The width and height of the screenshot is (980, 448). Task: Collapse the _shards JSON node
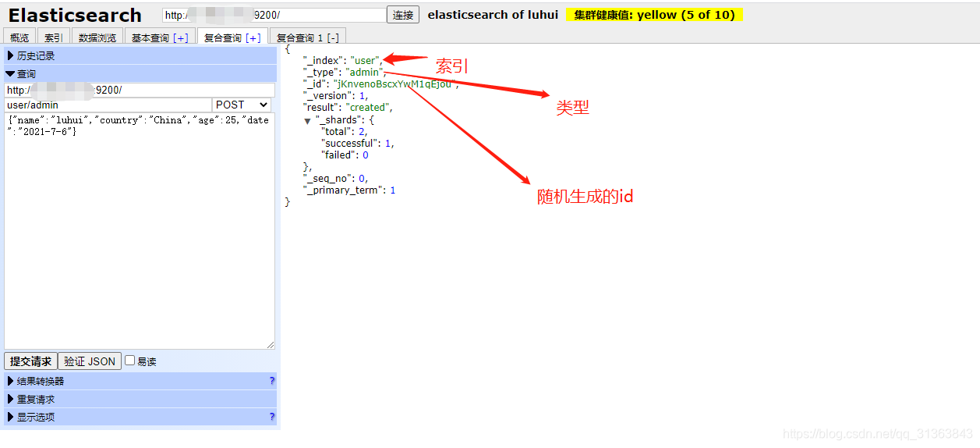coord(308,121)
